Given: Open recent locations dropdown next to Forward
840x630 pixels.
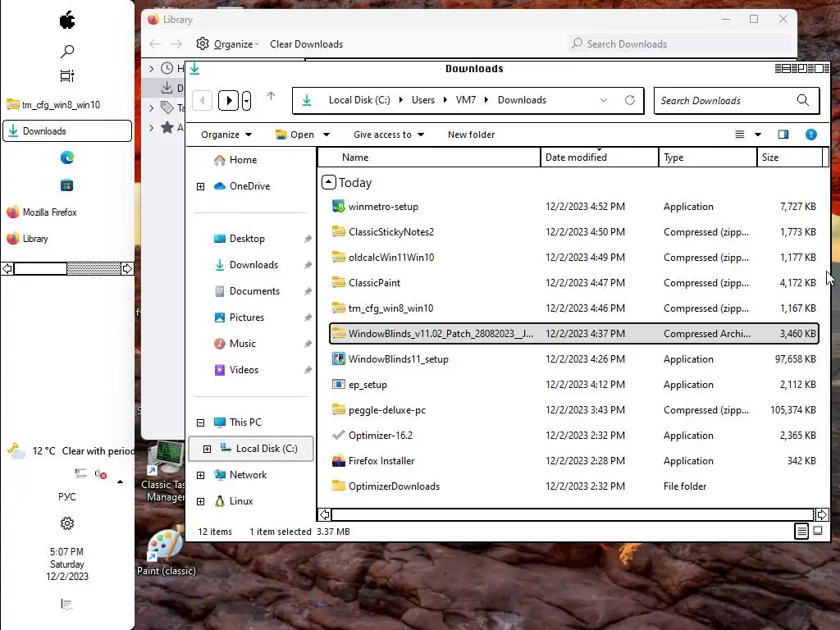Looking at the screenshot, I should tap(246, 100).
